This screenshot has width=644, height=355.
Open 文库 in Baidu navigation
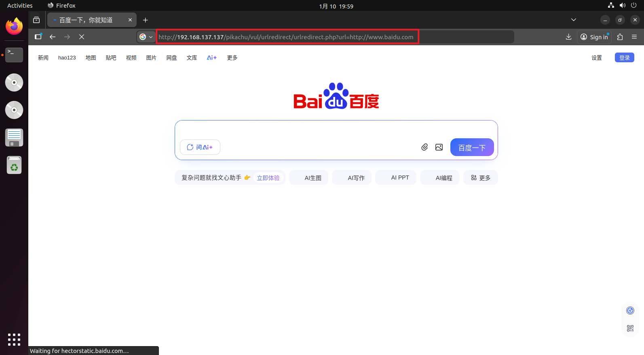tap(192, 58)
